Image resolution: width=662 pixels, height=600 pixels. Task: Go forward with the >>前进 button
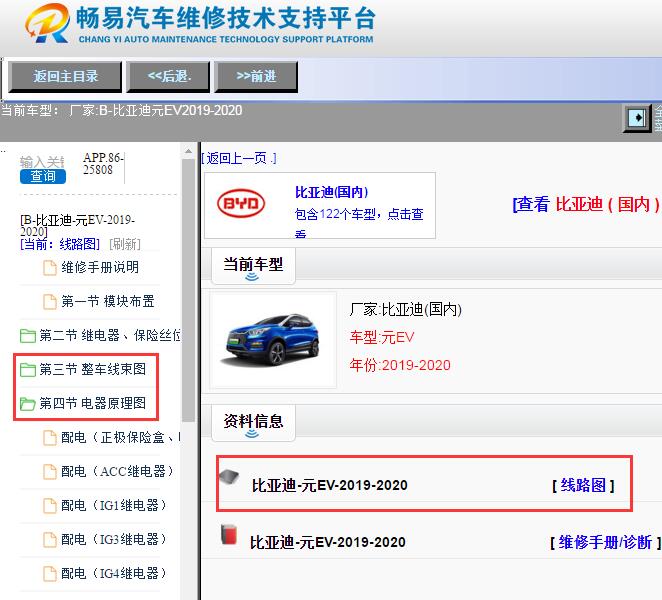[256, 76]
